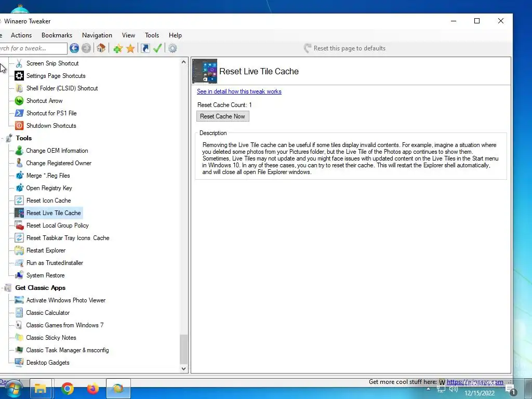The image size is (532, 399).
Task: Select Run as TrustedInstaller
Action: click(x=55, y=263)
